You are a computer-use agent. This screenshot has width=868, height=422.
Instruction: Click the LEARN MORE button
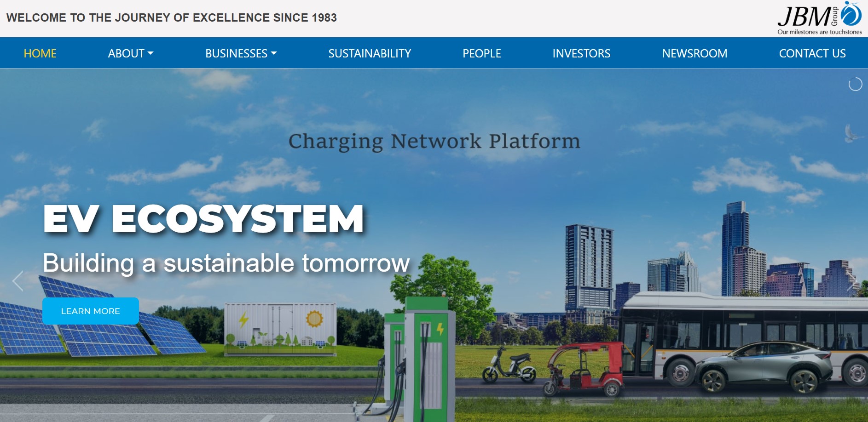click(x=90, y=311)
